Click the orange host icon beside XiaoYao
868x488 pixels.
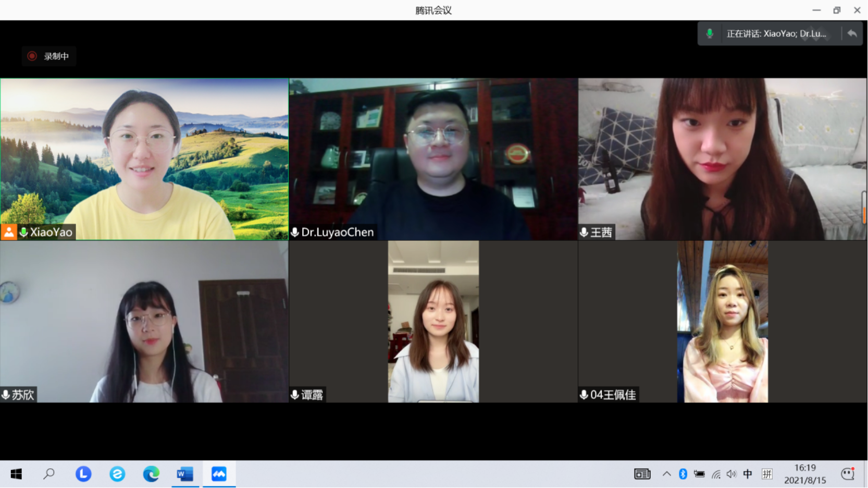point(9,232)
